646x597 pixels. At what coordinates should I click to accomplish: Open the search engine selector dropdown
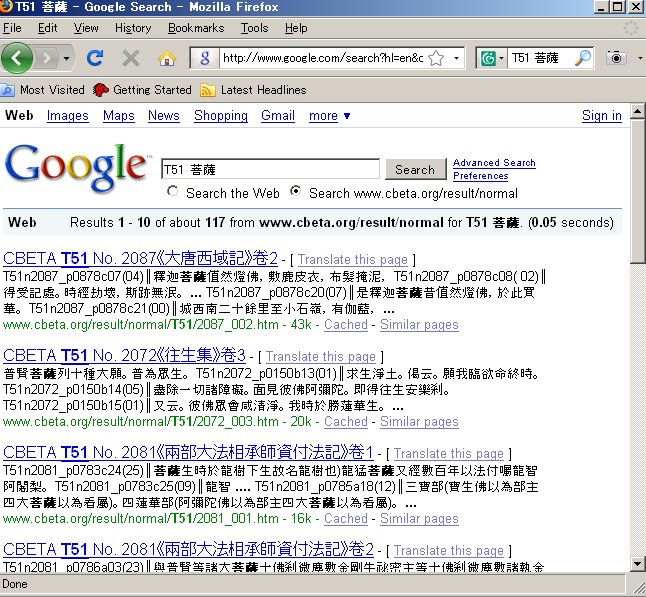[492, 58]
